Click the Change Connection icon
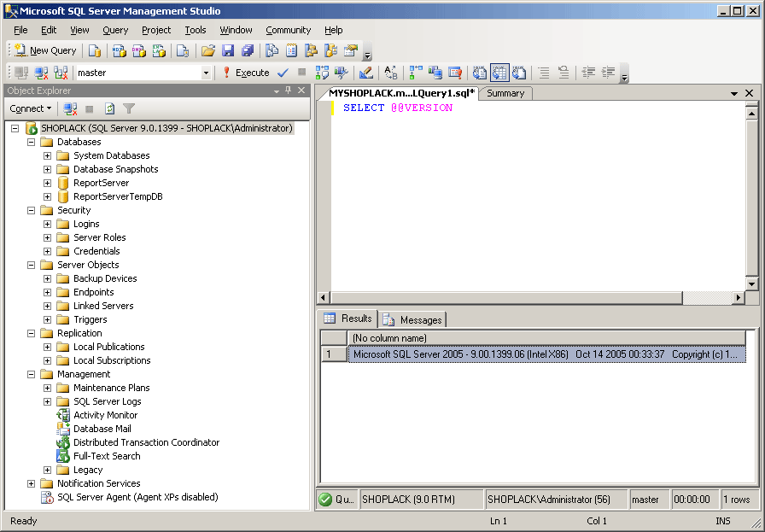Image resolution: width=765 pixels, height=532 pixels. coord(61,73)
